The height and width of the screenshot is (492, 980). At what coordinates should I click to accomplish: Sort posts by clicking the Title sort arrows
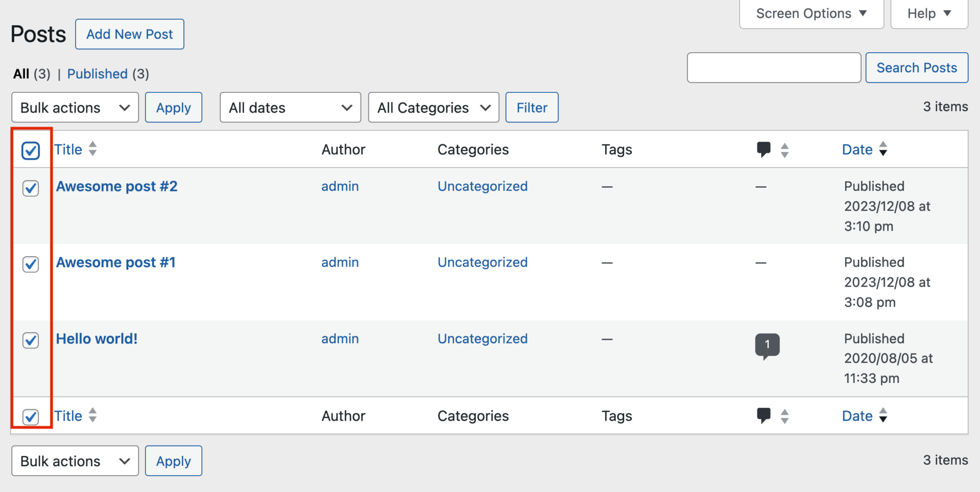tap(92, 149)
